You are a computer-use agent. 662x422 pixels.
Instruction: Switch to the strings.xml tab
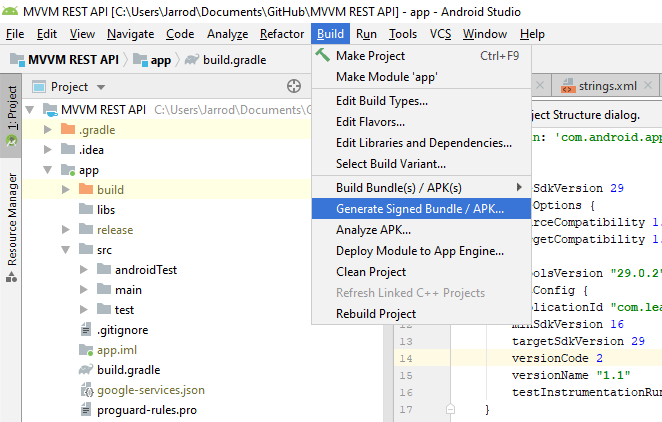pyautogui.click(x=607, y=86)
